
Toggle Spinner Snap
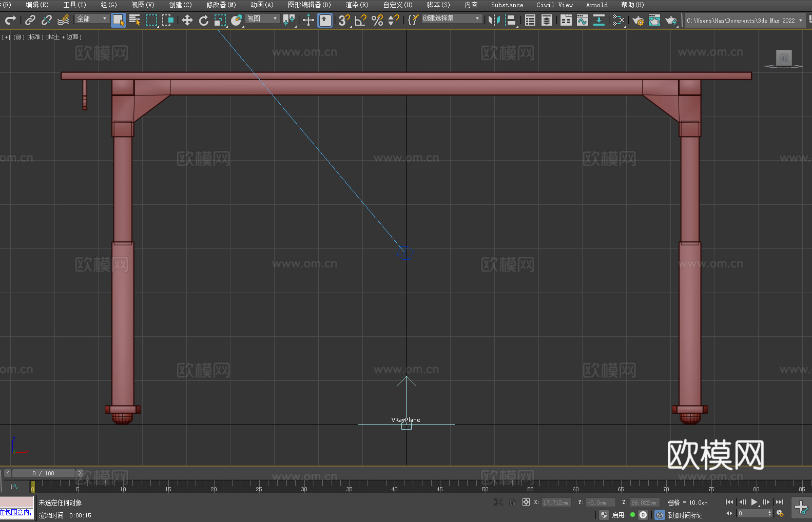(x=394, y=20)
